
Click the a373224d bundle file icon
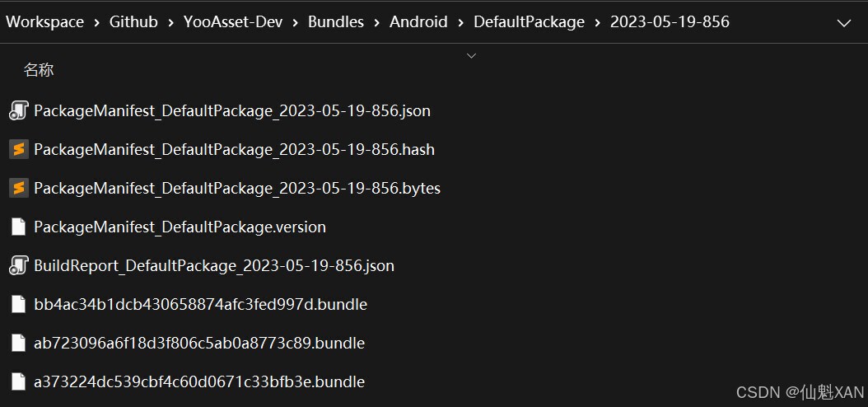point(18,381)
